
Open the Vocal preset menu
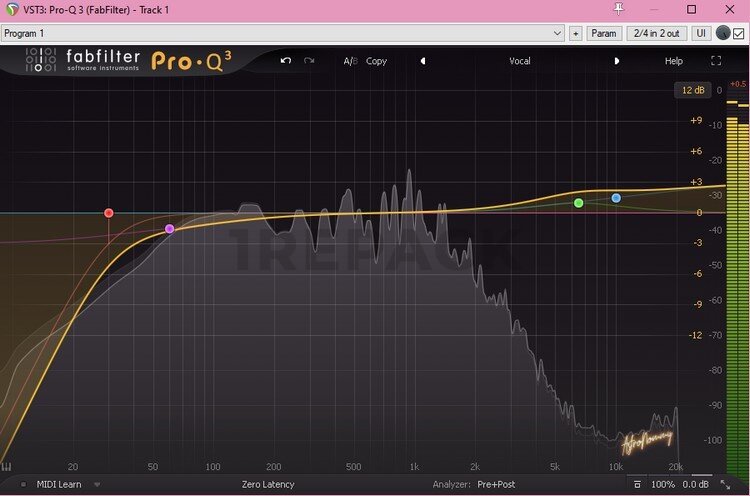519,61
